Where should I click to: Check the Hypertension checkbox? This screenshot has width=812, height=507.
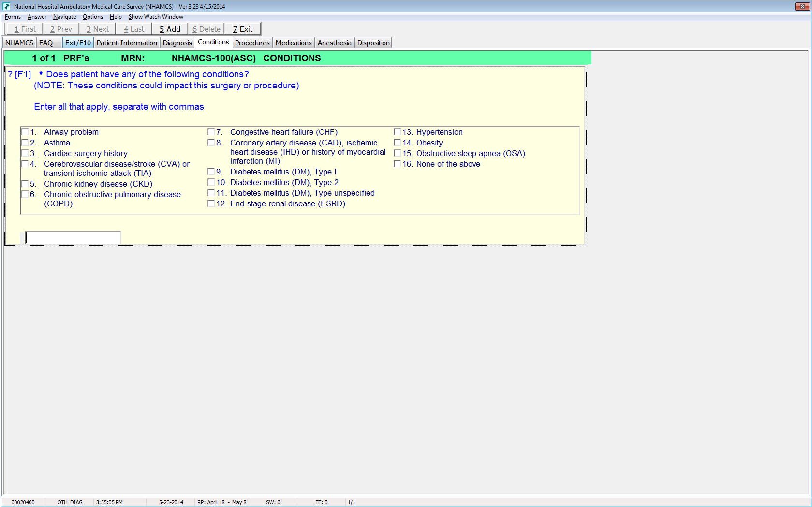coord(398,132)
